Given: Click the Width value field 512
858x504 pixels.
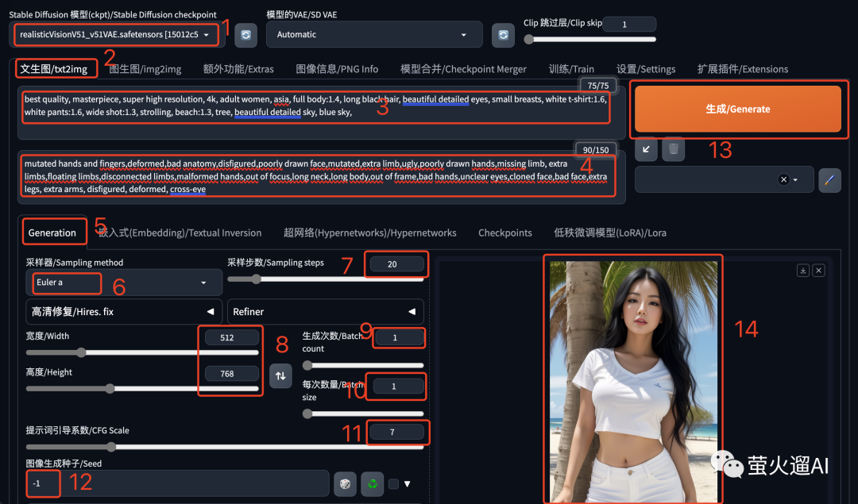Looking at the screenshot, I should (232, 337).
